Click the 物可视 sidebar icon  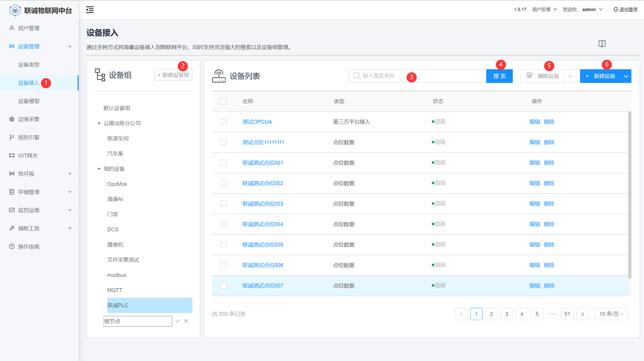click(12, 174)
